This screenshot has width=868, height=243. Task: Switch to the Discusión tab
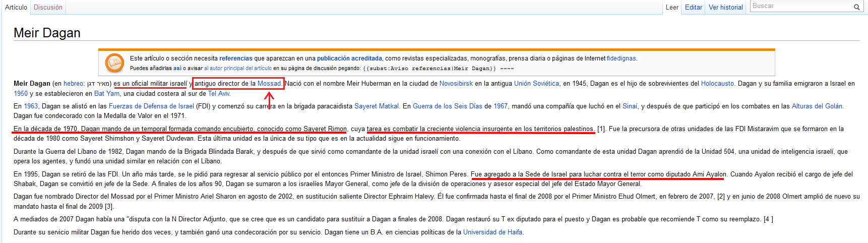pyautogui.click(x=48, y=8)
